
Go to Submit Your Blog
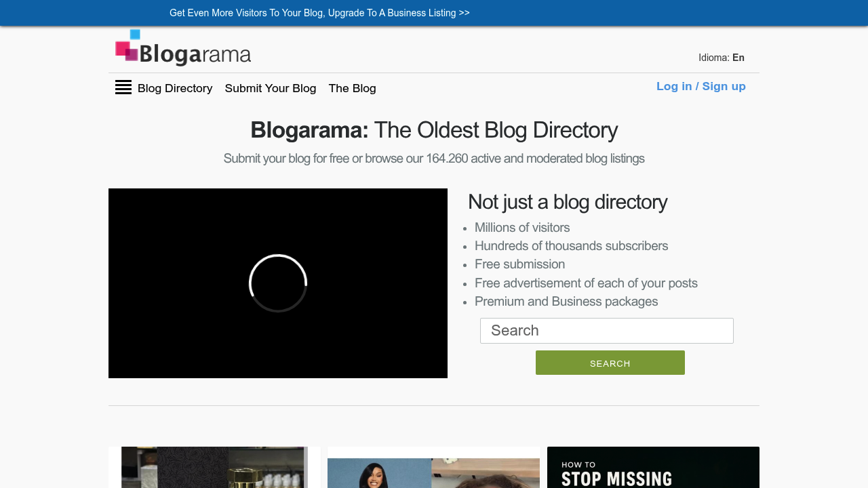pyautogui.click(x=271, y=88)
